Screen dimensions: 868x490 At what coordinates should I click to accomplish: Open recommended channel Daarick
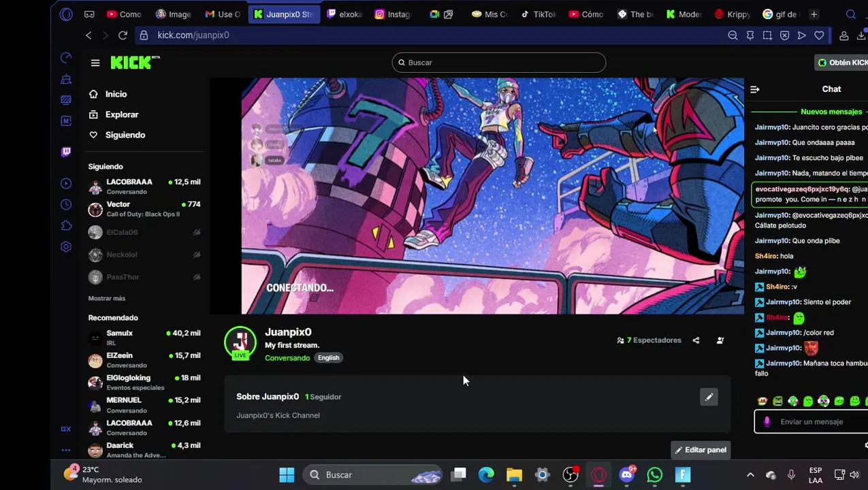(x=144, y=450)
